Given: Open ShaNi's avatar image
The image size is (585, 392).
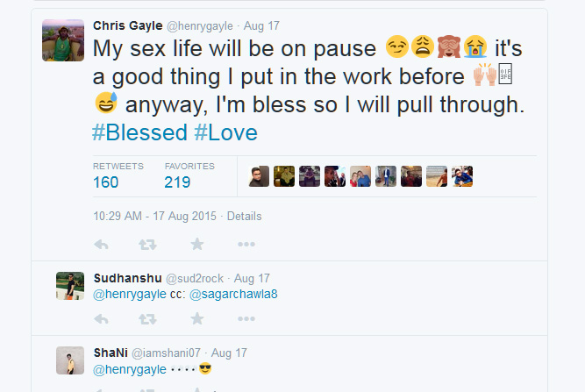Looking at the screenshot, I should 70,360.
